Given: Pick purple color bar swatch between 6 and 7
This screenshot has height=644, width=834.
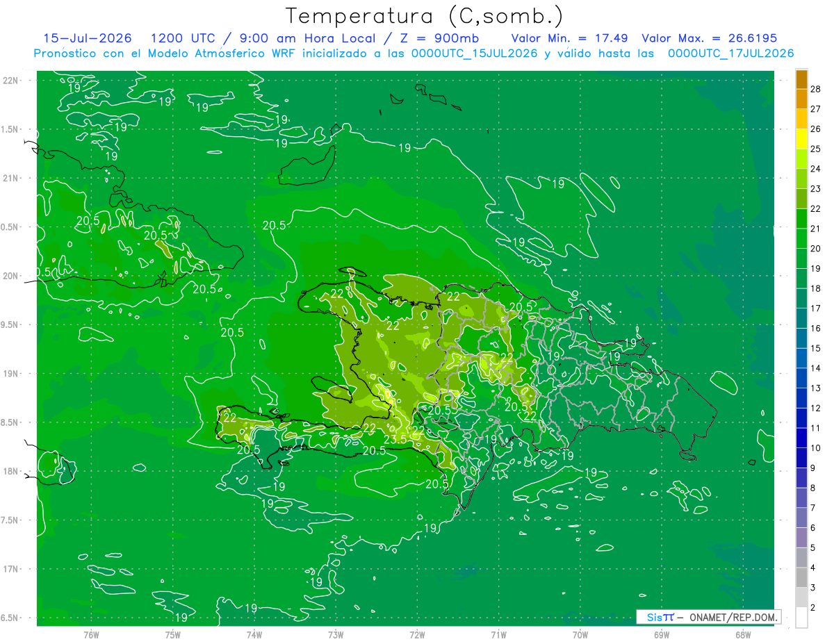Looking at the screenshot, I should [x=801, y=518].
